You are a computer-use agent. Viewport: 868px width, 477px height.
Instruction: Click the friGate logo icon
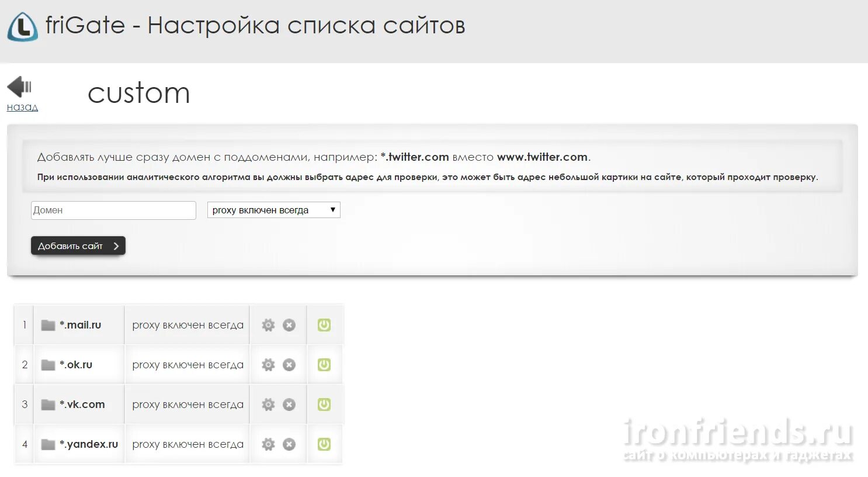click(22, 25)
